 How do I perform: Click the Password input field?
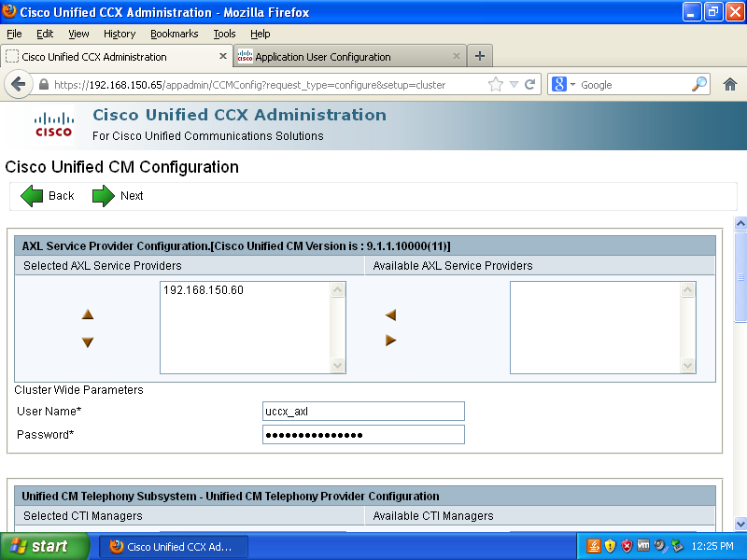coord(363,434)
